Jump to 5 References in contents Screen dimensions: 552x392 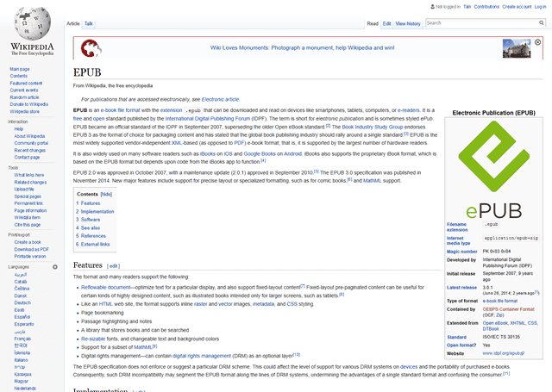tap(91, 236)
